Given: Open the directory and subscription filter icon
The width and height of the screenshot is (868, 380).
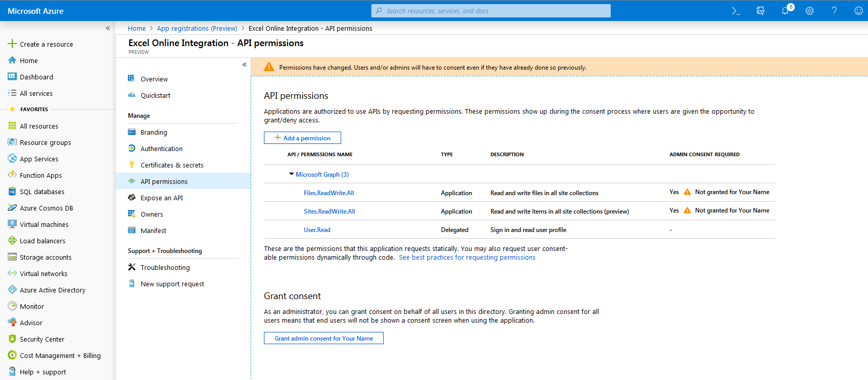Looking at the screenshot, I should click(761, 11).
